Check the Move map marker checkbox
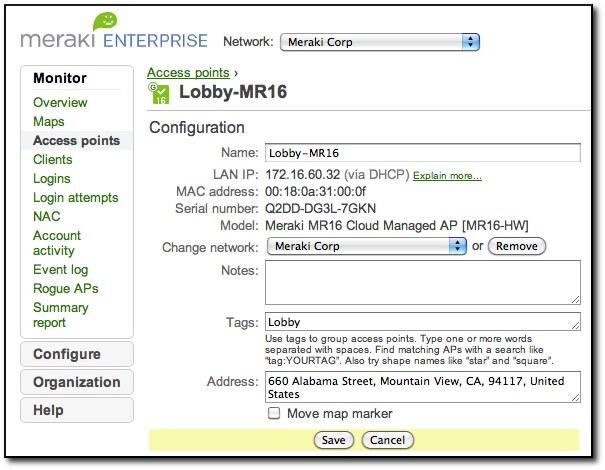Screen dimensions: 605x470 [274, 413]
